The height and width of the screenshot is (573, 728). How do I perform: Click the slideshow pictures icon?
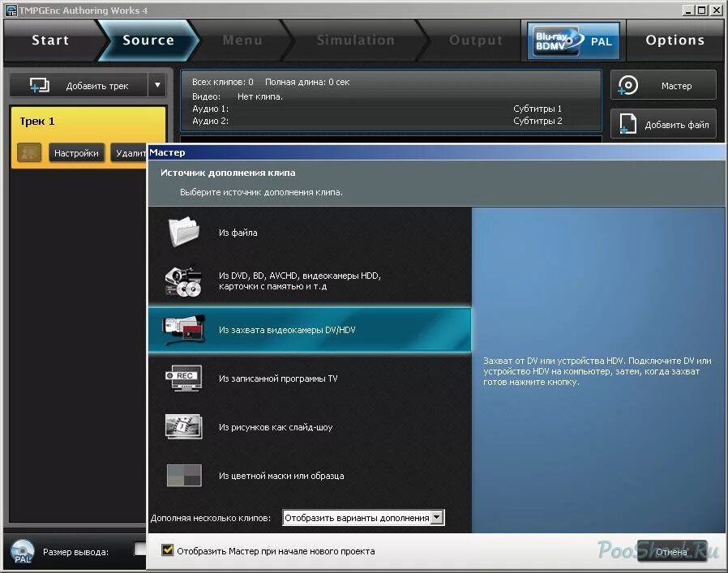click(x=184, y=426)
